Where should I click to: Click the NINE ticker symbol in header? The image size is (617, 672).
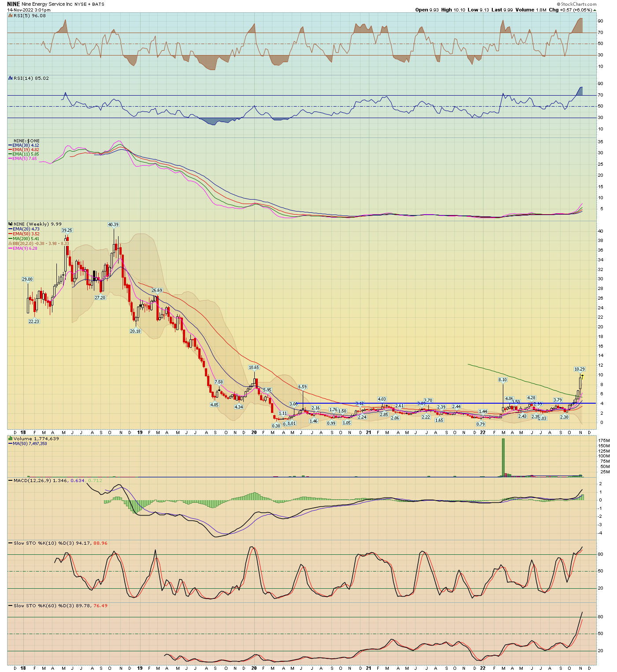tap(14, 4)
